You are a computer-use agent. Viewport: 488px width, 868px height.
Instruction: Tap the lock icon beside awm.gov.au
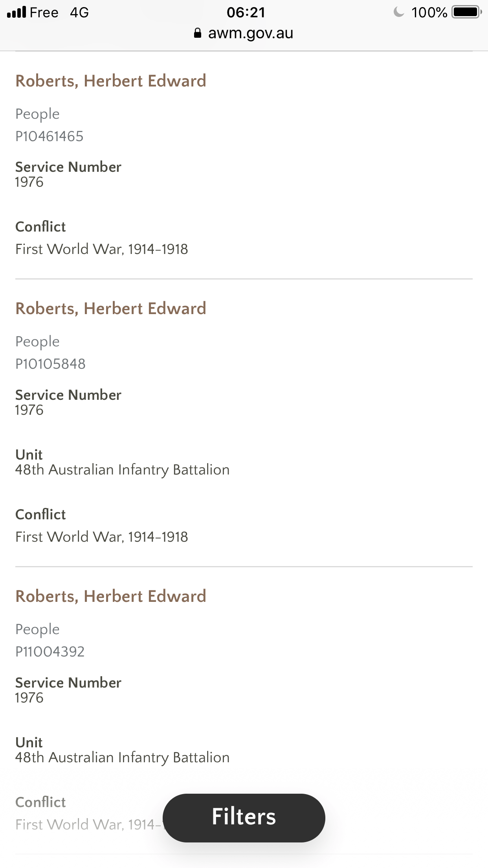click(x=198, y=33)
